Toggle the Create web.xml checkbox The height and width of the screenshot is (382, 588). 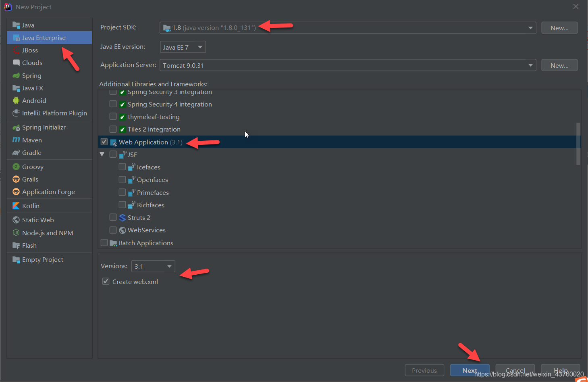pyautogui.click(x=106, y=282)
